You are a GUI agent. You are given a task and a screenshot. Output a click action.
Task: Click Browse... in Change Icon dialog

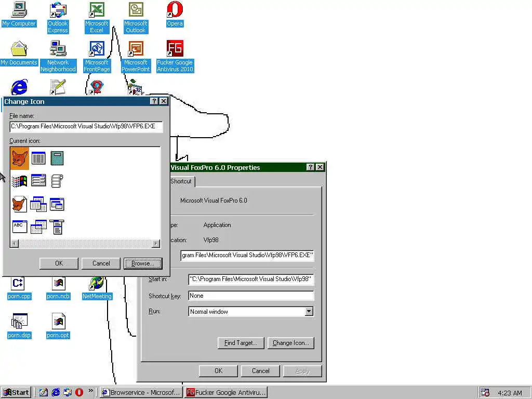[x=143, y=263]
